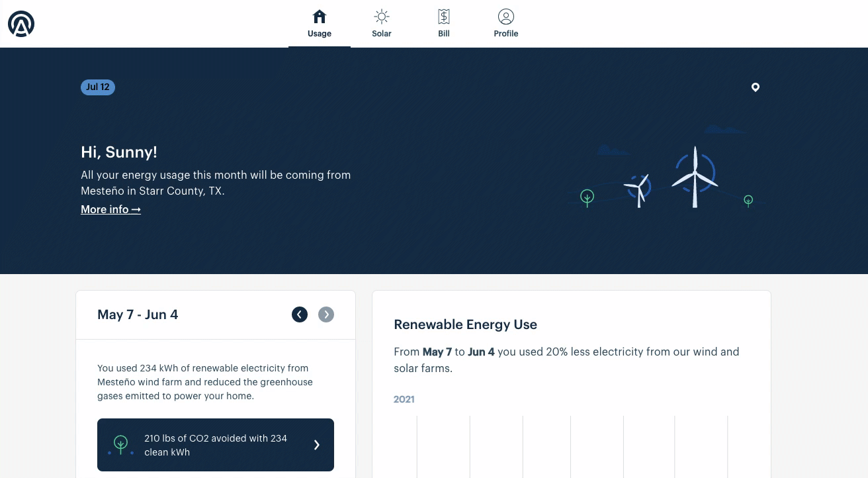Go to previous billing period arrow
The height and width of the screenshot is (478, 868).
(x=300, y=314)
